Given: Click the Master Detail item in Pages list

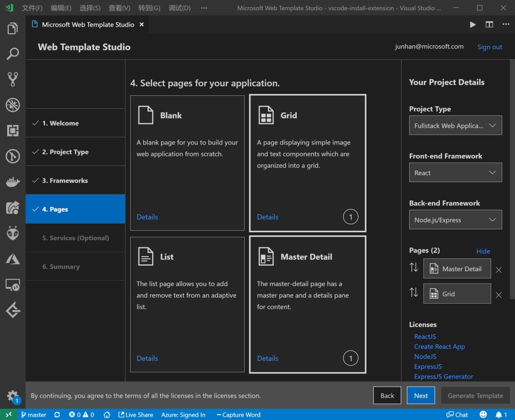Looking at the screenshot, I should [x=457, y=268].
